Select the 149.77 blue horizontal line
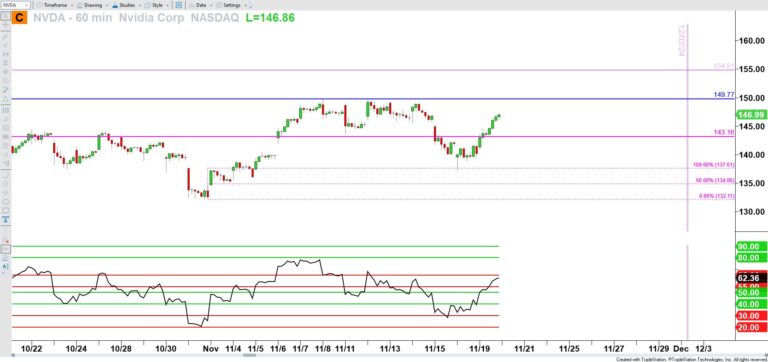The height and width of the screenshot is (362, 768). click(x=372, y=98)
